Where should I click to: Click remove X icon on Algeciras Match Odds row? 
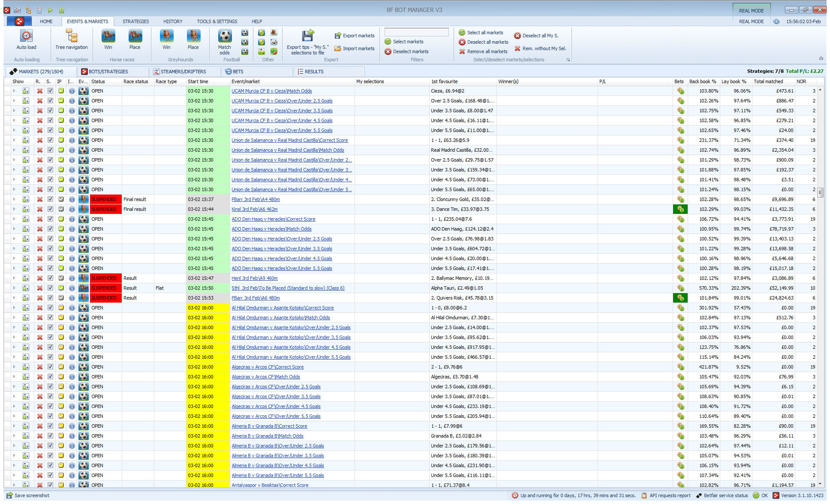click(x=40, y=377)
